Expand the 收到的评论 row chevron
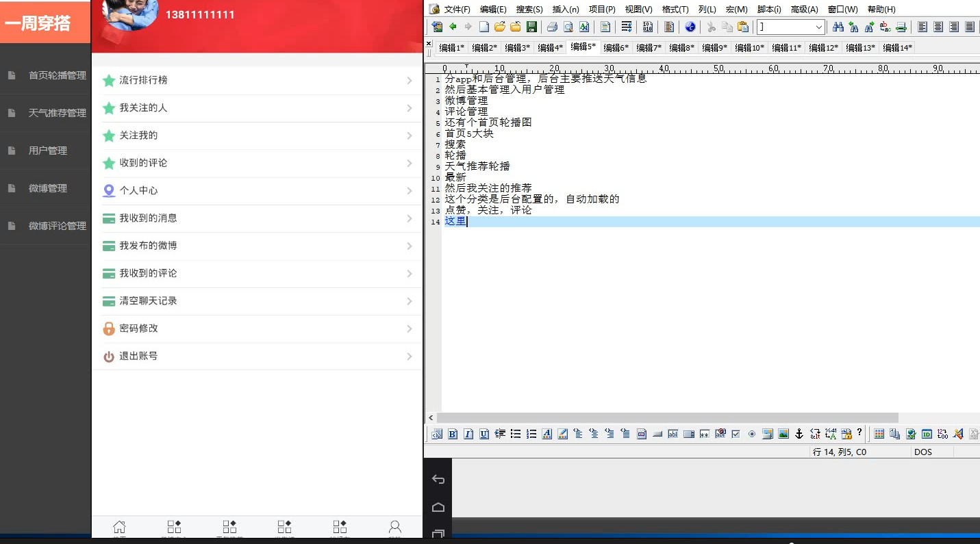The width and height of the screenshot is (980, 544). [x=410, y=164]
